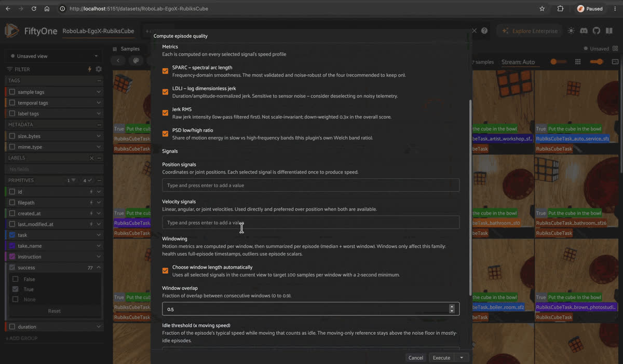The image size is (623, 364).
Task: Click the back arrow in samples toolbar
Action: pyautogui.click(x=118, y=61)
